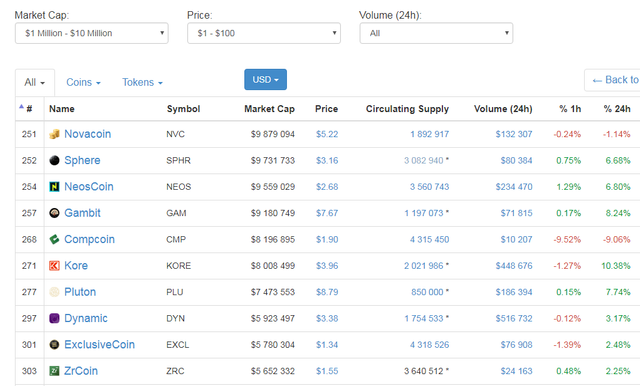This screenshot has height=386, width=640.
Task: Open the Novacoin link
Action: point(88,134)
